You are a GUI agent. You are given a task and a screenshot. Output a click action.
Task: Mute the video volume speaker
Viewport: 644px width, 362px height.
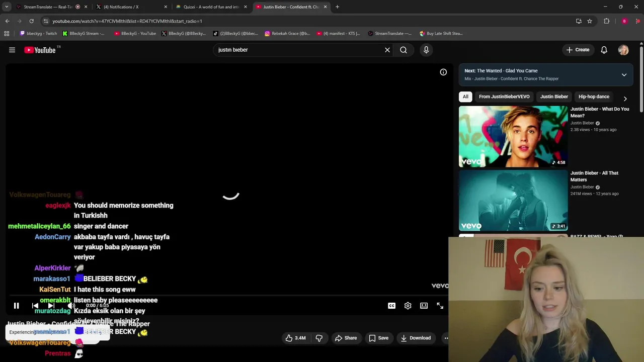(x=71, y=306)
